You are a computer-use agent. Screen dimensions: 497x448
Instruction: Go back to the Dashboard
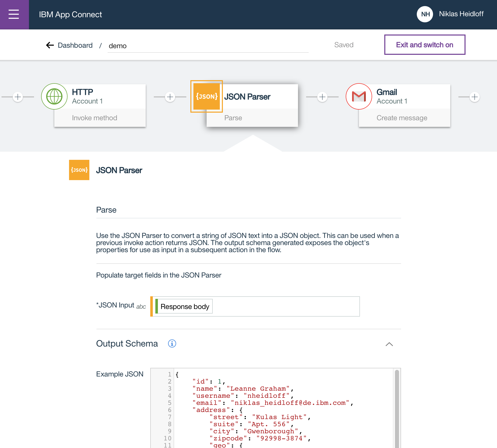(75, 45)
